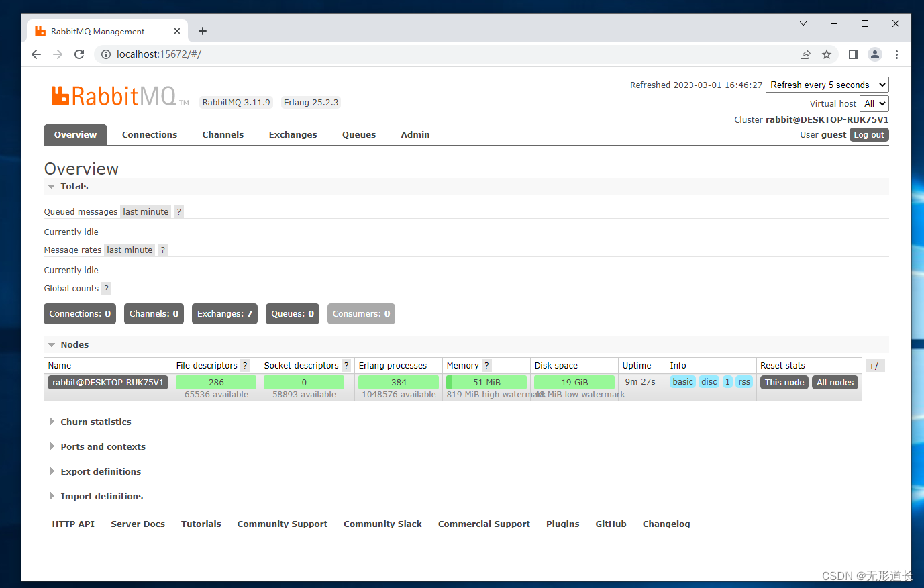Click the basic info tag
Viewport: 924px width, 588px height.
click(x=682, y=381)
